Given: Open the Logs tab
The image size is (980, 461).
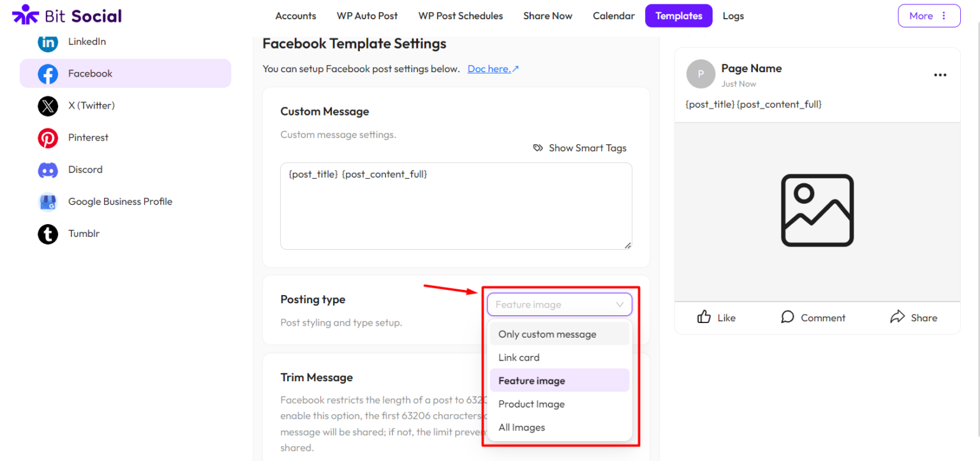Looking at the screenshot, I should (x=733, y=16).
